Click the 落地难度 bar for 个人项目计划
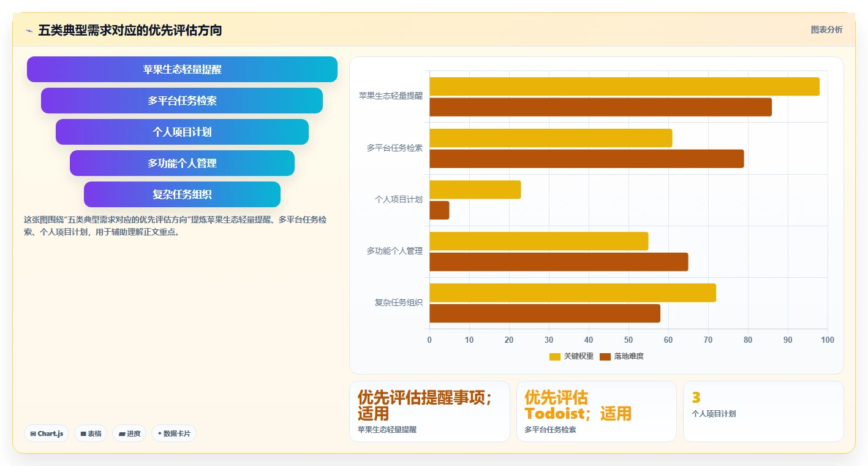 pos(439,210)
